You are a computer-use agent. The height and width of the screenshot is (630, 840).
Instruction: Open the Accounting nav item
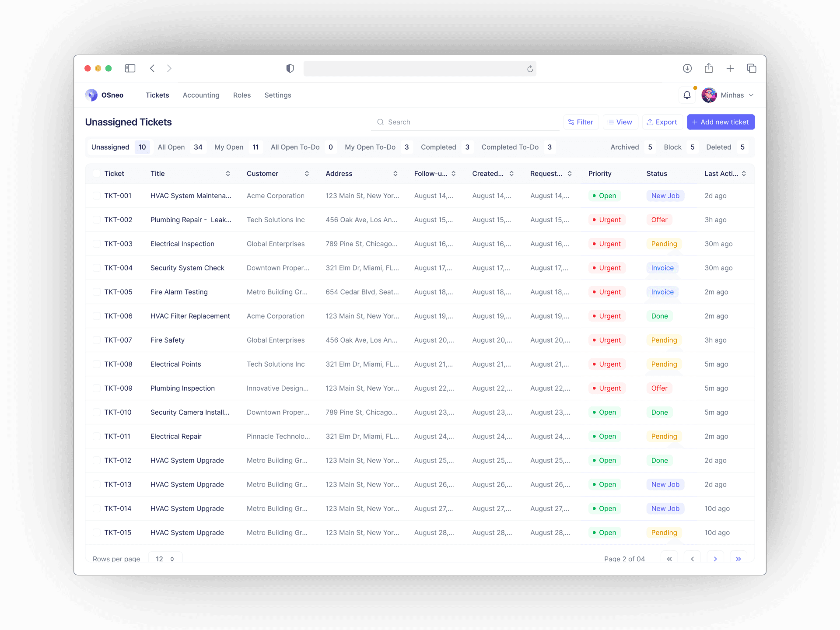201,95
